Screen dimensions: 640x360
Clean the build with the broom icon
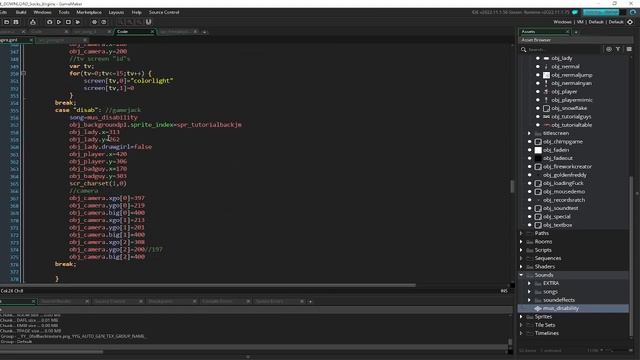pyautogui.click(x=78, y=22)
